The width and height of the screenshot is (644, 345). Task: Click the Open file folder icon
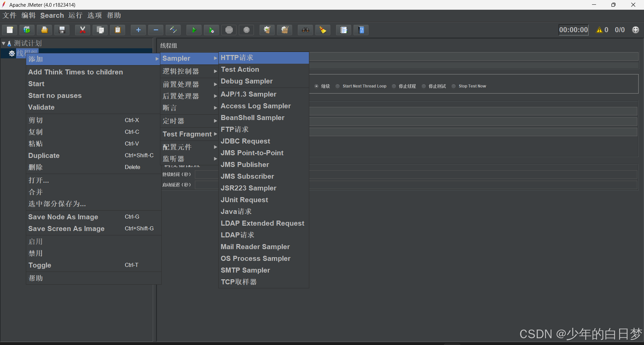point(44,30)
